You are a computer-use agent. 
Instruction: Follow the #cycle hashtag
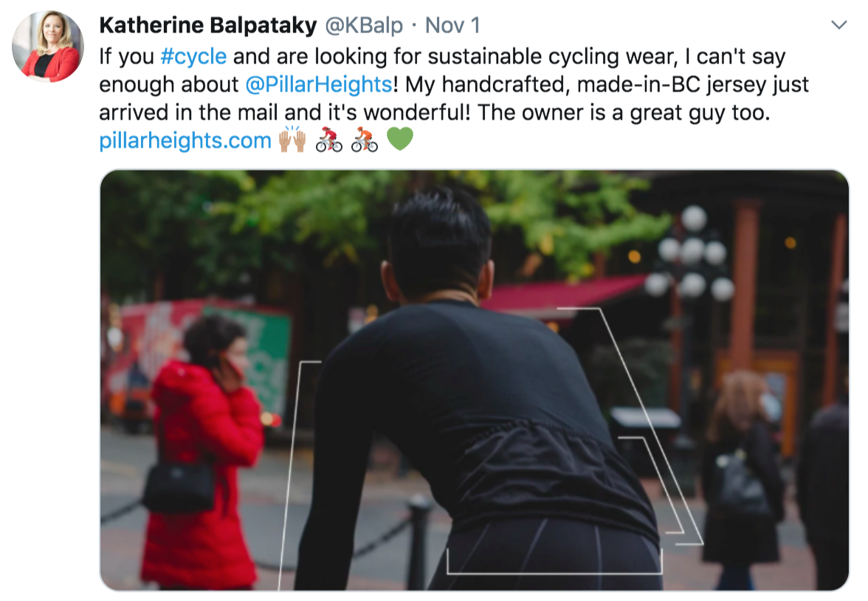coord(193,57)
